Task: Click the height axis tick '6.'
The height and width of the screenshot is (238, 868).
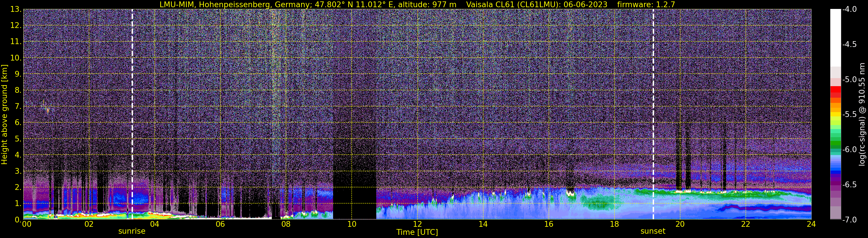Action: (18, 122)
